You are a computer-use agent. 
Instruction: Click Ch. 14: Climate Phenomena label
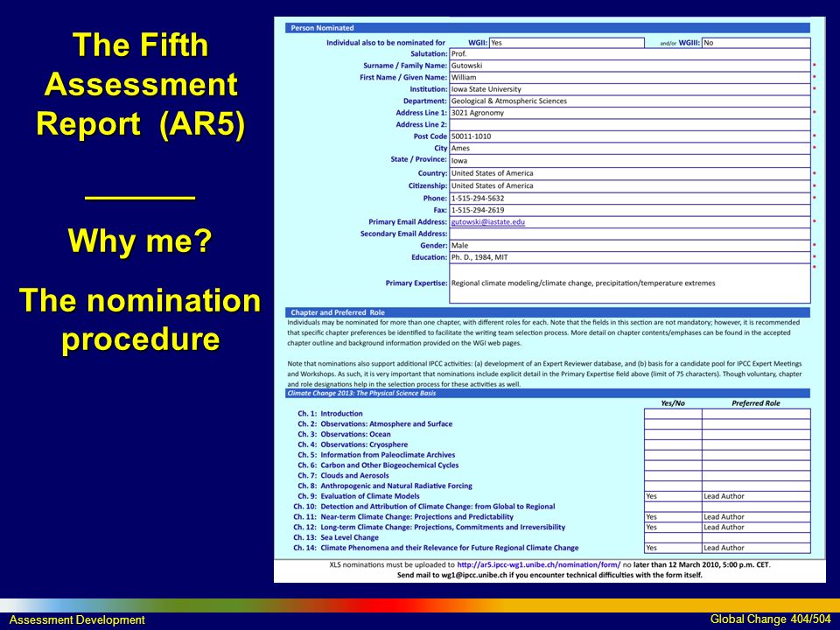point(436,548)
